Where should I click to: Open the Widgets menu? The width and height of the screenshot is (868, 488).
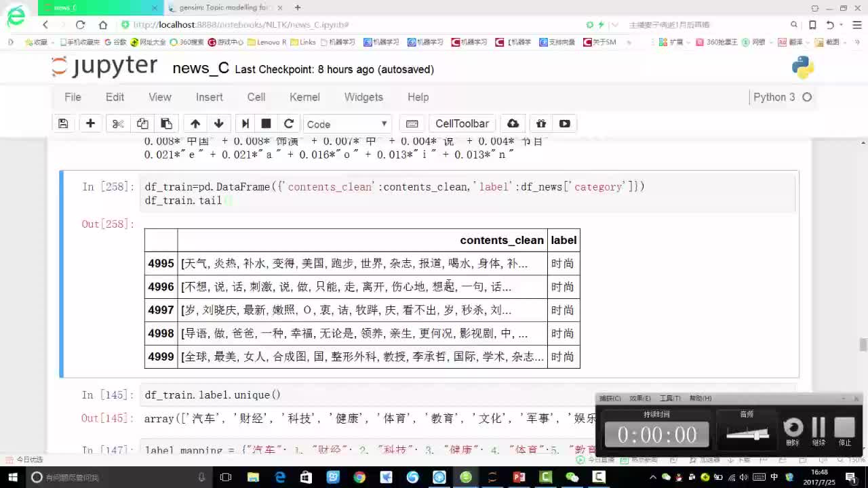(x=363, y=97)
